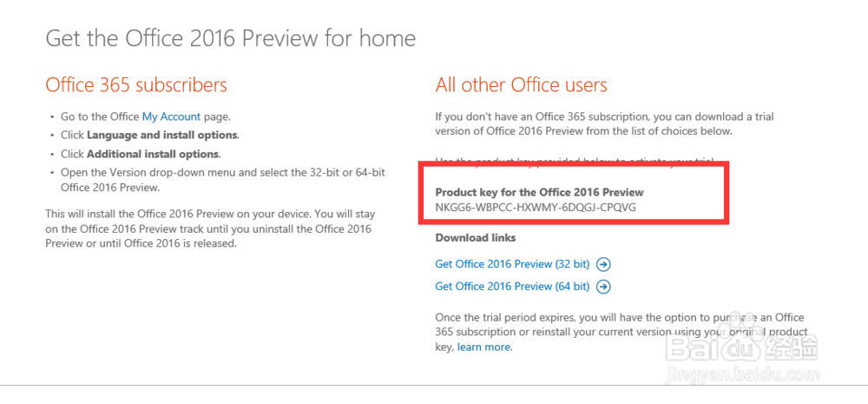Open Get Office 2016 Preview (64 bit) link
The image size is (868, 404).
click(x=514, y=287)
